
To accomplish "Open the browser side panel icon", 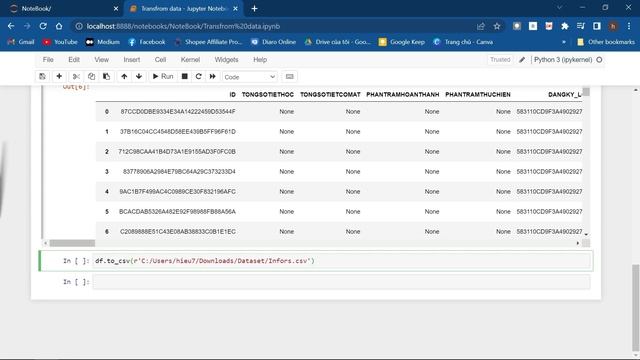I will (597, 26).
